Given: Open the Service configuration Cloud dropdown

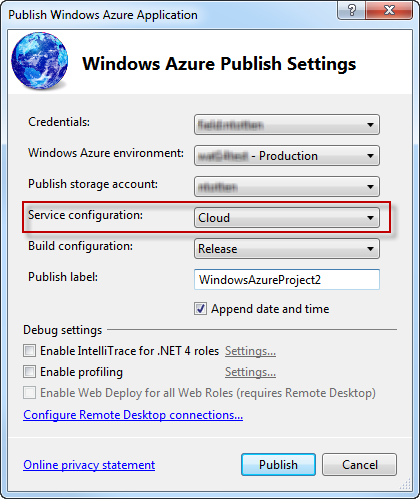Looking at the screenshot, I should point(287,218).
